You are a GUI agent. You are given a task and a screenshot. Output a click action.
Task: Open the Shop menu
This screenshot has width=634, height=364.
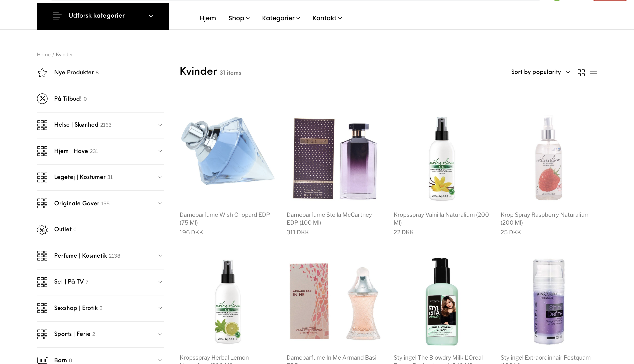(x=239, y=18)
